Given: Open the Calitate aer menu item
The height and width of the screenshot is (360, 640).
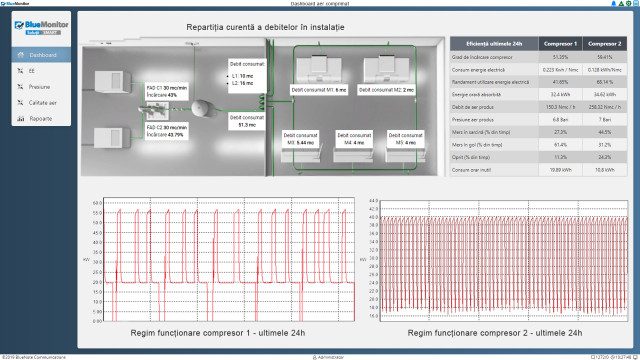Looking at the screenshot, I should 41,102.
